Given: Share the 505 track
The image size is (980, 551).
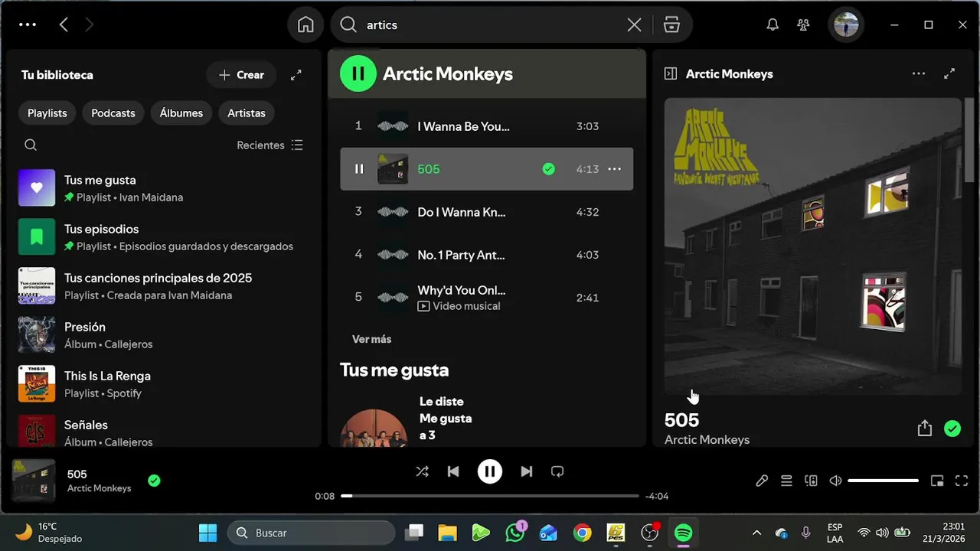Looking at the screenshot, I should [925, 429].
